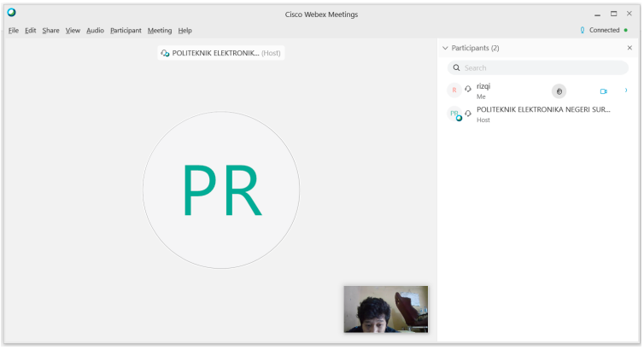Click rizqi's R avatar
644x350 pixels.
pyautogui.click(x=454, y=90)
